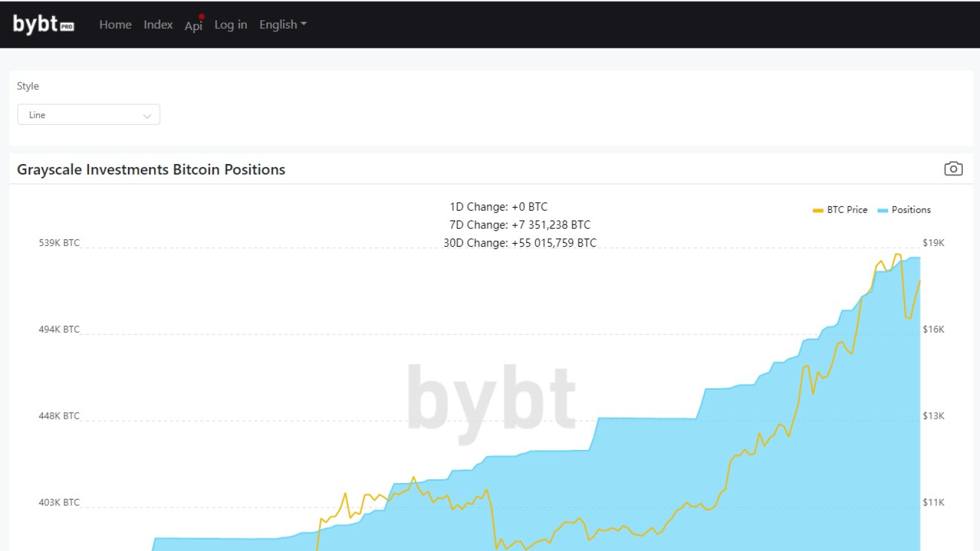Click the 539K BTC axis label
The image size is (980, 551).
(59, 243)
